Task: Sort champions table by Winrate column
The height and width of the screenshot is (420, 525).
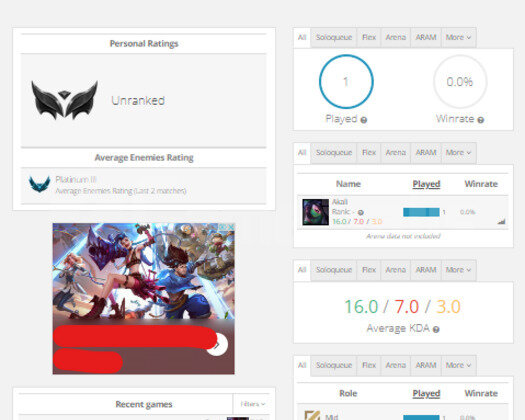Action: tap(481, 184)
